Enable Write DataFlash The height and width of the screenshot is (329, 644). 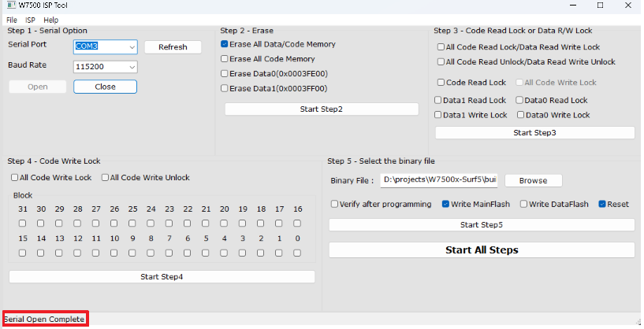[523, 204]
